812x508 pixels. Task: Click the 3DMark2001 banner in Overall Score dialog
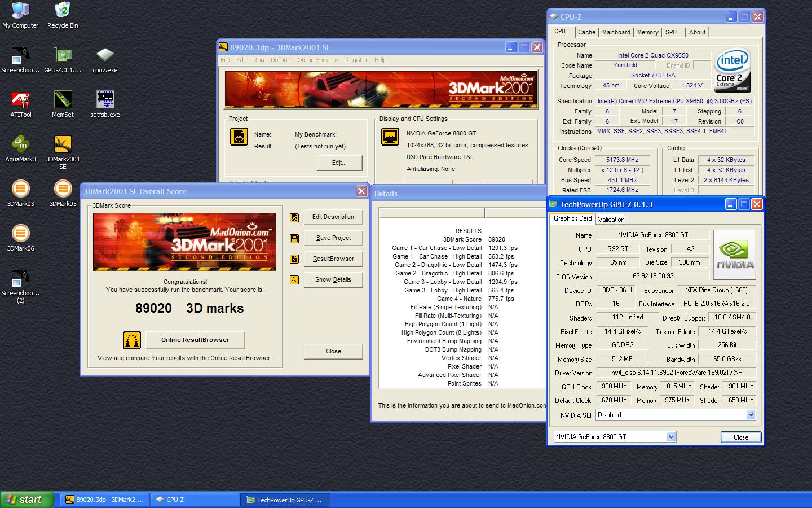[184, 242]
